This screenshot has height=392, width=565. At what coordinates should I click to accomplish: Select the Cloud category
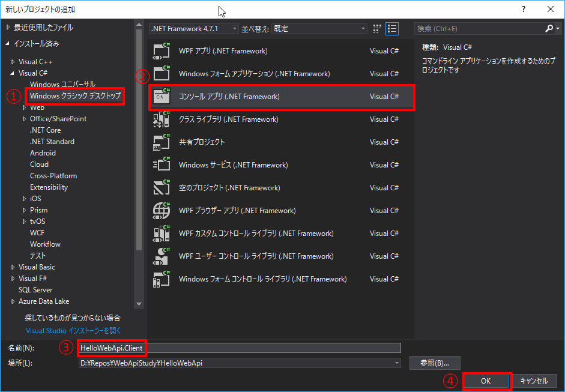[39, 164]
